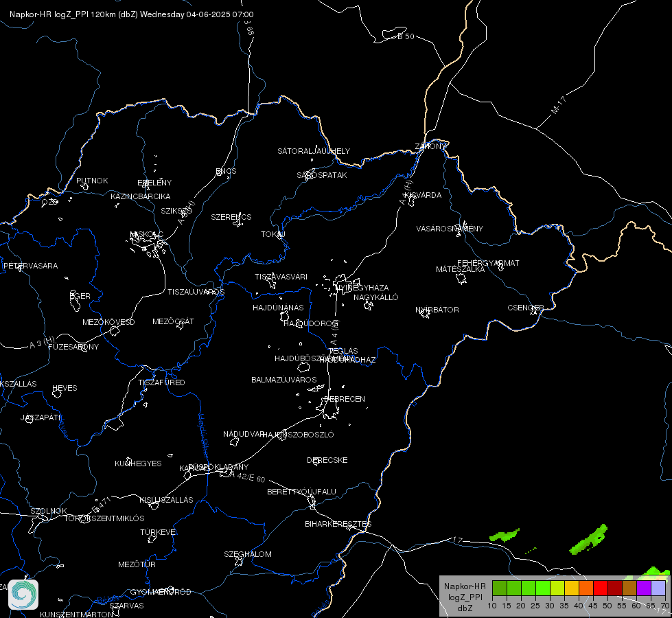The height and width of the screenshot is (618, 672).
Task: Click the PÉTERVÁSÁRA label
Action: click(x=30, y=266)
